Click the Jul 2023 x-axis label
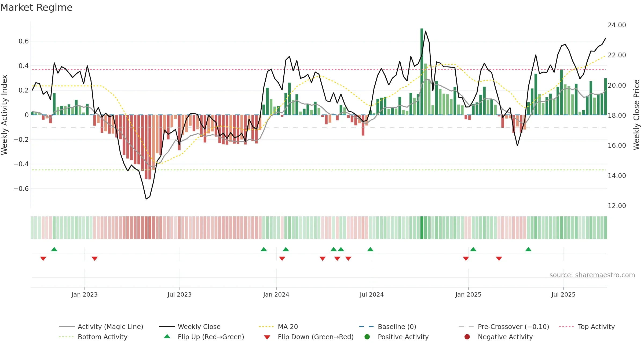 [x=180, y=294]
